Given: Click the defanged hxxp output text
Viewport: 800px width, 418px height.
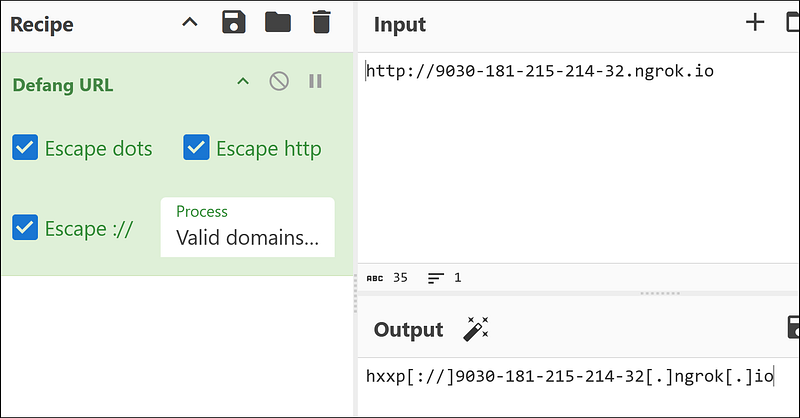Looking at the screenshot, I should click(x=570, y=377).
